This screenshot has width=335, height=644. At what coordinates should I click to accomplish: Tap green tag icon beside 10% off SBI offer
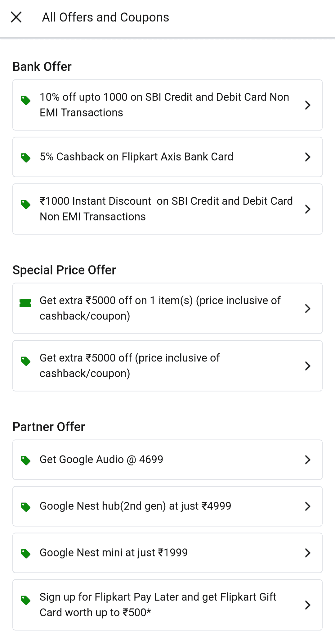26,100
